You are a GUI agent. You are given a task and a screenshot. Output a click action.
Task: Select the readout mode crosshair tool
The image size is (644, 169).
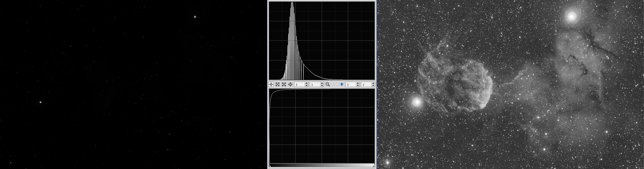click(x=271, y=84)
